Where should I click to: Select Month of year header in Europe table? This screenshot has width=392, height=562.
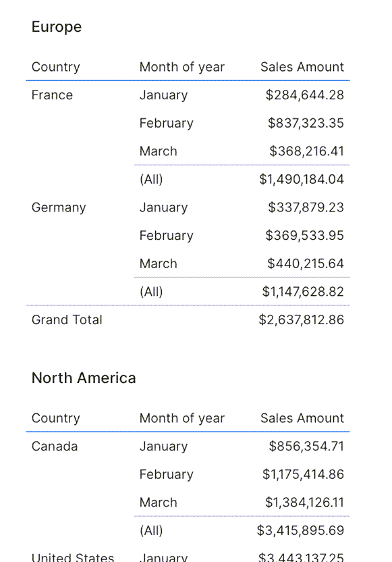coord(182,67)
